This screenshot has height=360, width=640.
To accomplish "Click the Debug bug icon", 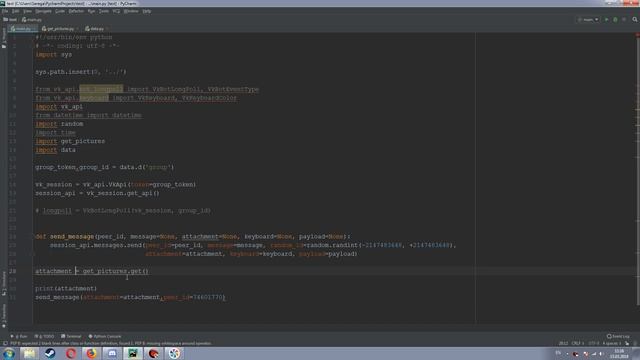I will [615, 20].
